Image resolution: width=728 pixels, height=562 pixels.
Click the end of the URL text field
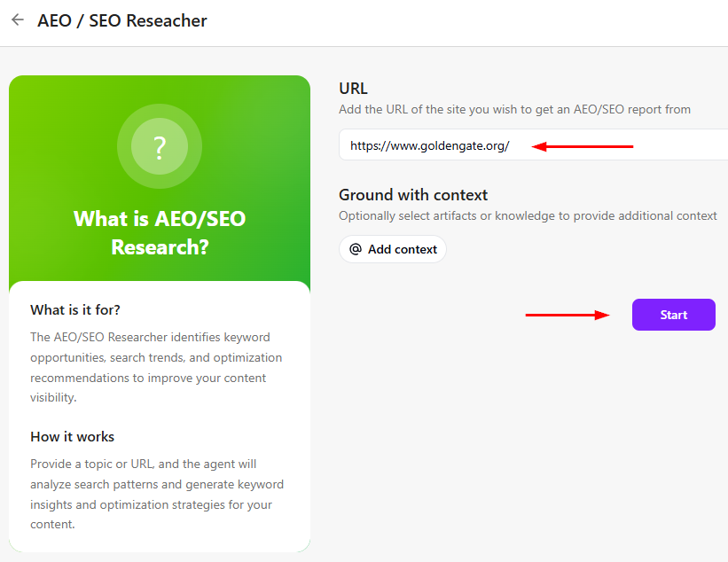pyautogui.click(x=701, y=144)
